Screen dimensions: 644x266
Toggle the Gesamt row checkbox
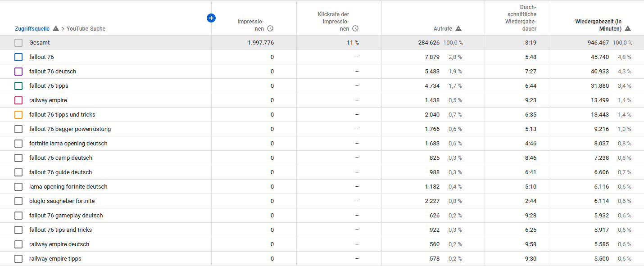(18, 43)
